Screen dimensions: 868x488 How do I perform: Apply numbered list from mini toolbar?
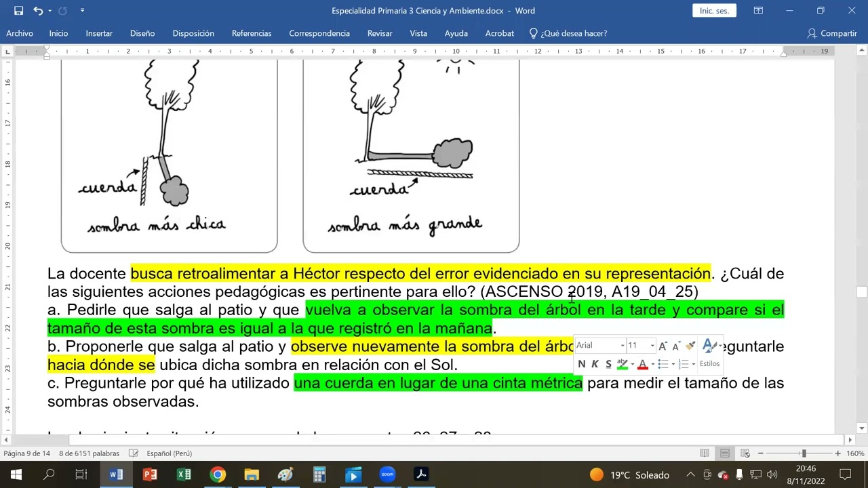(x=684, y=364)
